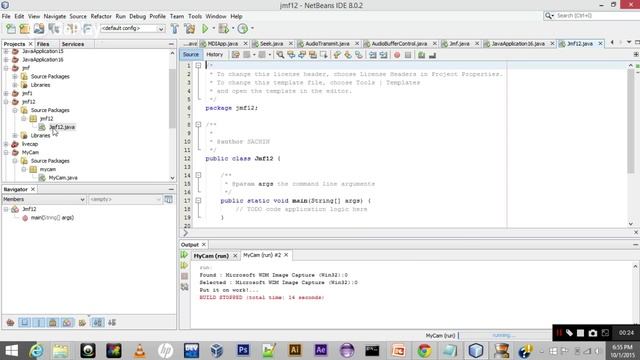
Task: Click the Comment icon in editor toolbar
Action: (421, 55)
